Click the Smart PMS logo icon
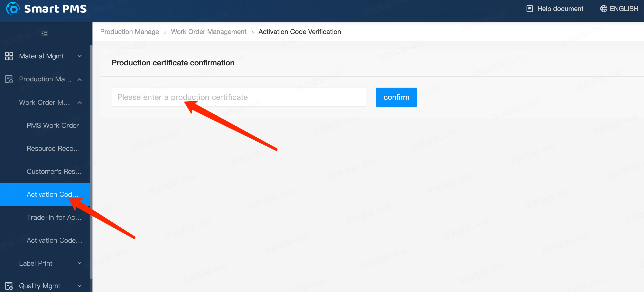Screen dimensions: 644x292 click(13, 9)
